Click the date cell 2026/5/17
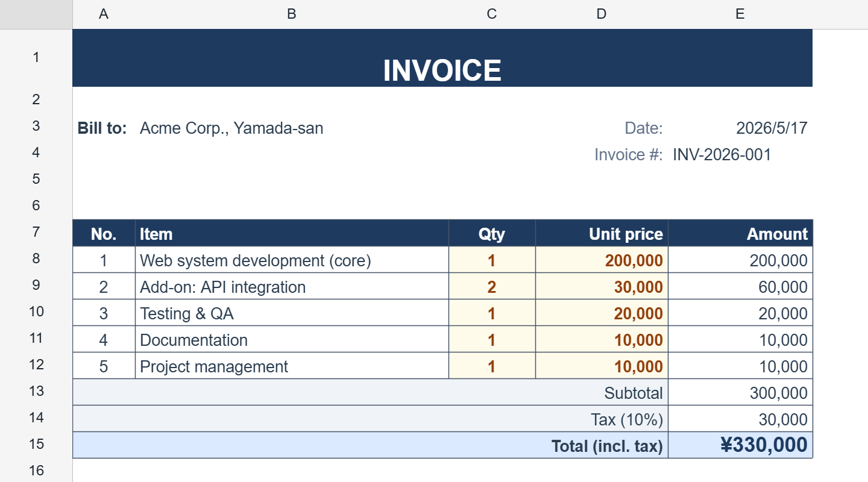This screenshot has width=868, height=482. (x=740, y=128)
